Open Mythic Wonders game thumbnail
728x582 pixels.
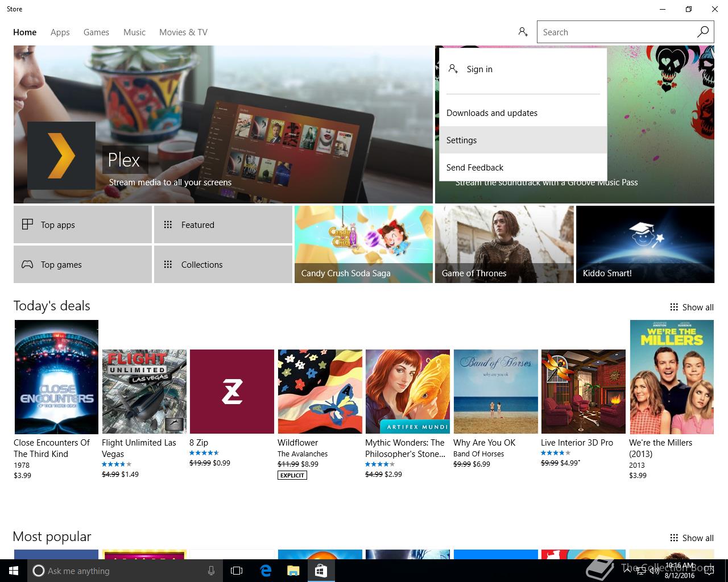coord(408,392)
